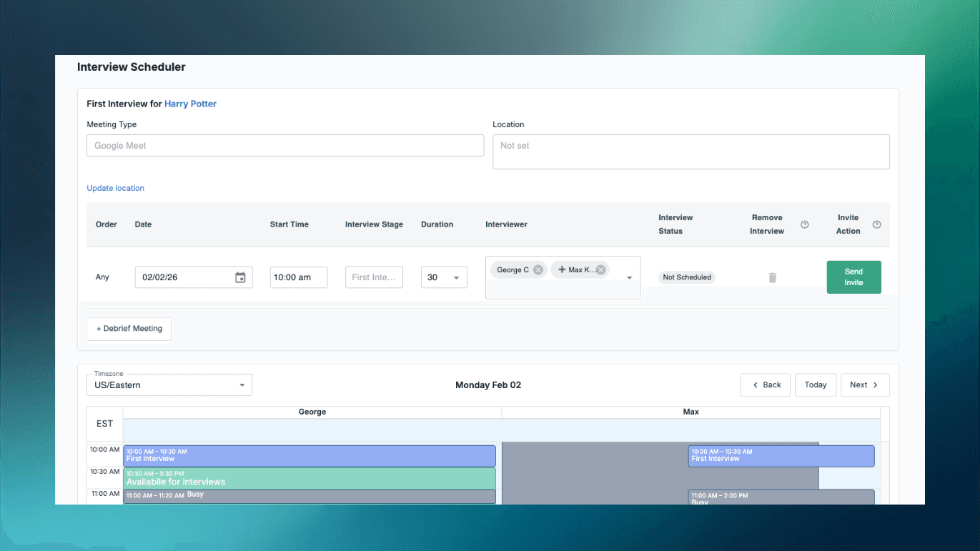The height and width of the screenshot is (551, 980).
Task: Select Max's First Interview calendar event
Action: coord(781,456)
